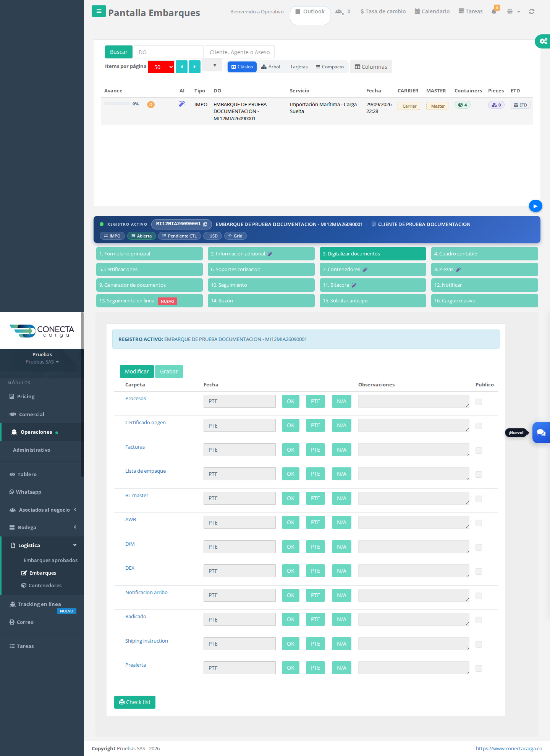Open the items per page dropdown
This screenshot has height=756, width=550.
(x=161, y=67)
